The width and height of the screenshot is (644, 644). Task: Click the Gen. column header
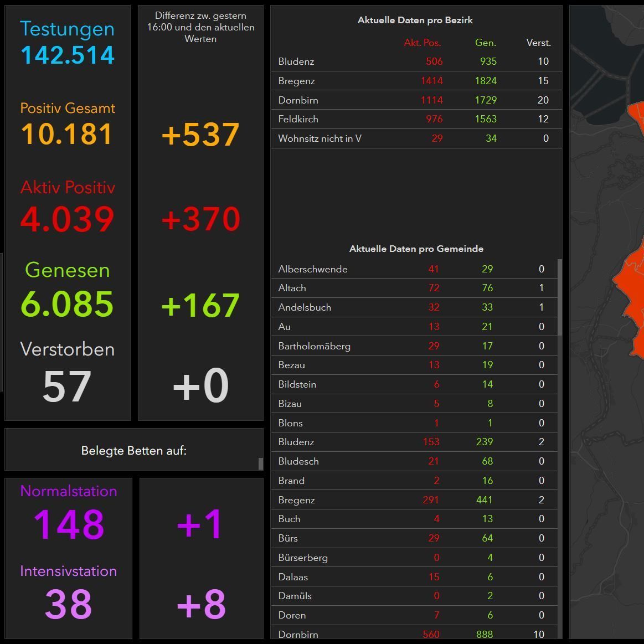click(486, 43)
